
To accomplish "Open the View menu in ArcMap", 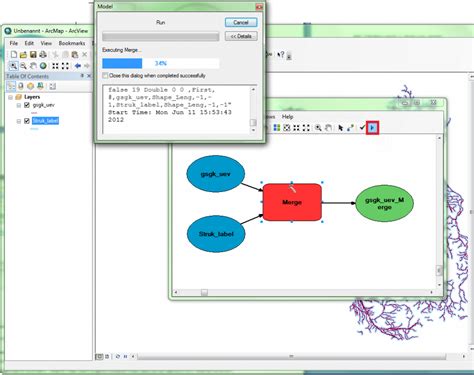I will tap(46, 43).
